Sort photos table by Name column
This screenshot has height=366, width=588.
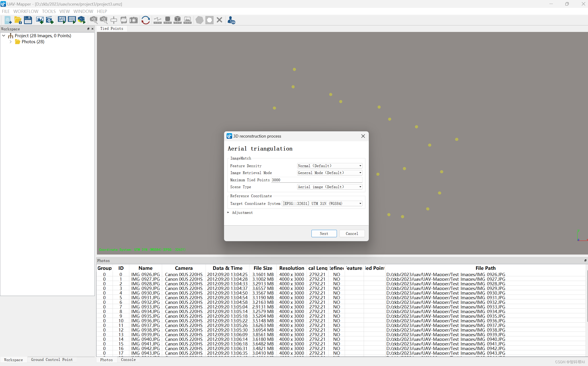point(145,268)
